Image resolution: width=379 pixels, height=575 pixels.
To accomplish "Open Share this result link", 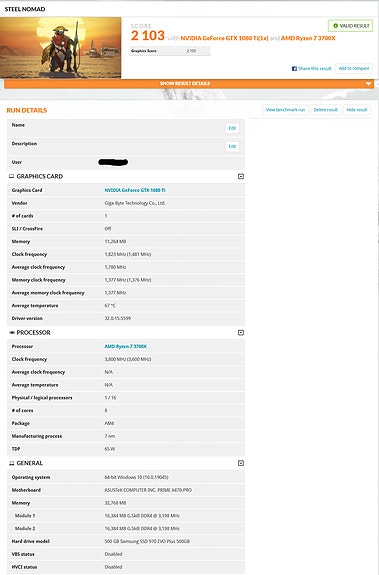I will [x=314, y=69].
